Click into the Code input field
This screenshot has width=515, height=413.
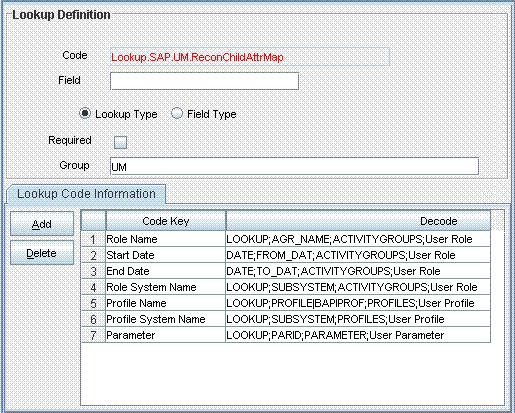coord(250,57)
